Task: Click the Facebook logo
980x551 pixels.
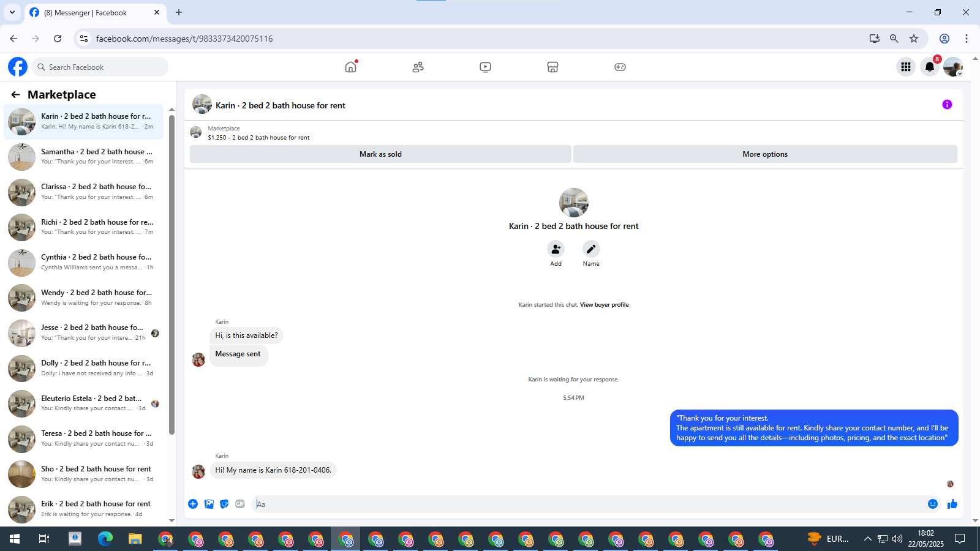Action: click(x=18, y=67)
